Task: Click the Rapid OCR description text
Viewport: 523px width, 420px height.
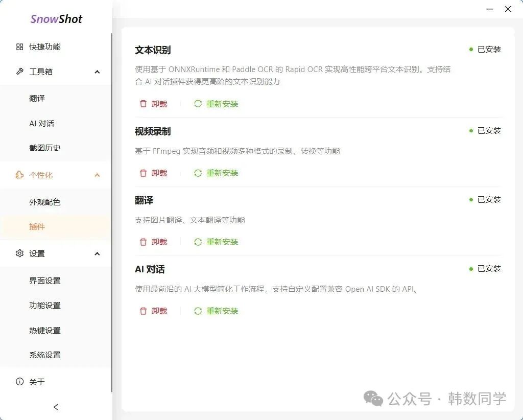Action: point(293,76)
